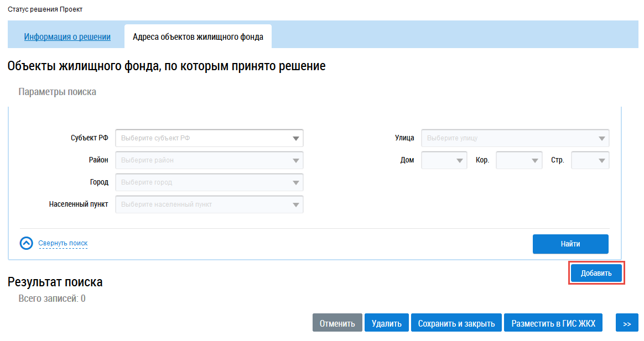Open the Кор. building dropdown
This screenshot has height=341, width=644.
click(519, 160)
